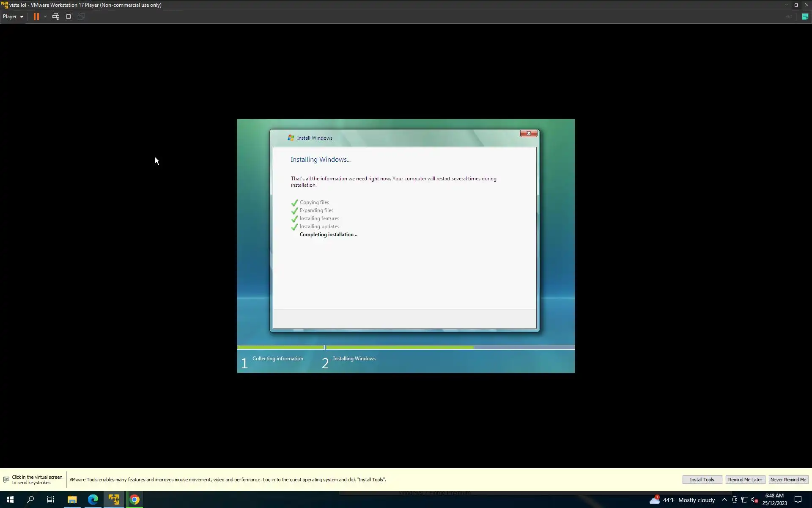Screen dimensions: 812x508
Task: Click the Install Tools button
Action: click(x=702, y=480)
